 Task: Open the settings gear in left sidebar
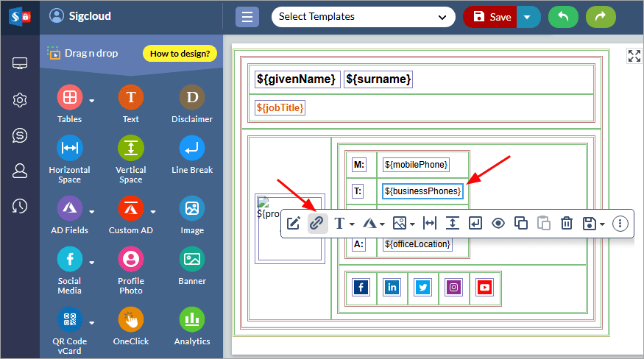click(x=20, y=100)
